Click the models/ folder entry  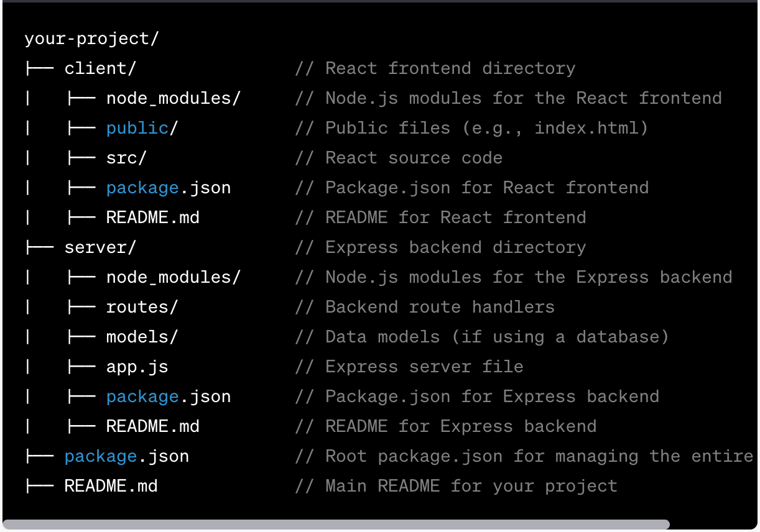pyautogui.click(x=142, y=337)
